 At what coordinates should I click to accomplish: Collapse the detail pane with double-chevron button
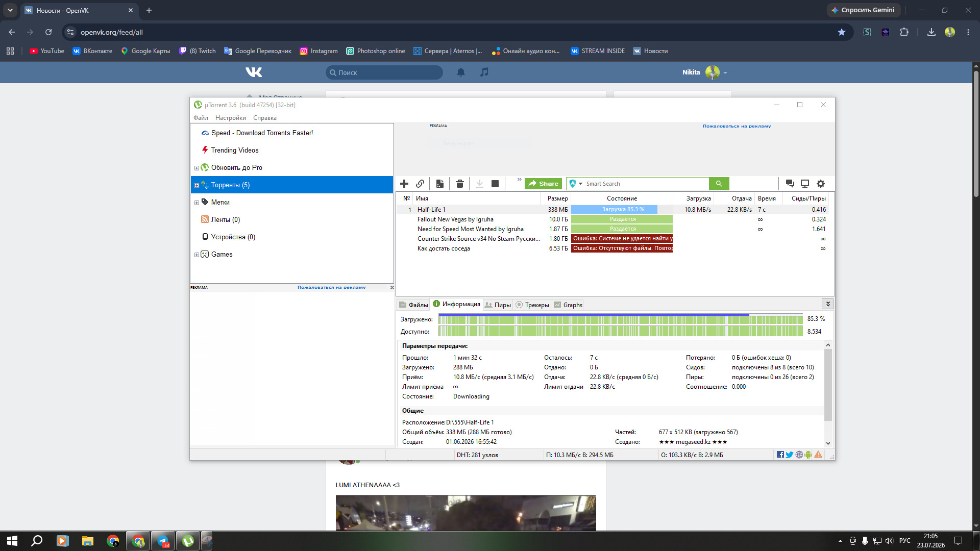pyautogui.click(x=828, y=304)
